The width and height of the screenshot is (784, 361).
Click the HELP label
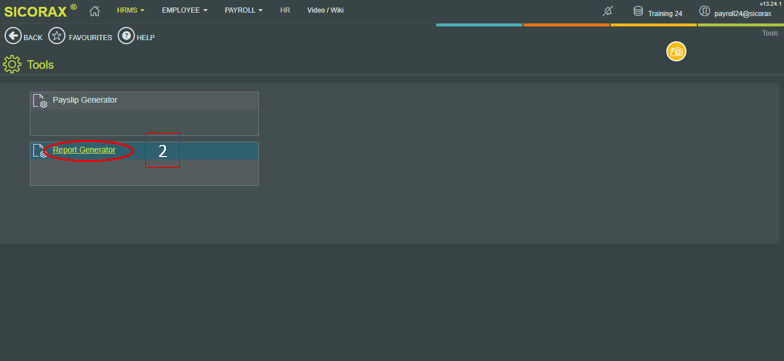click(146, 38)
